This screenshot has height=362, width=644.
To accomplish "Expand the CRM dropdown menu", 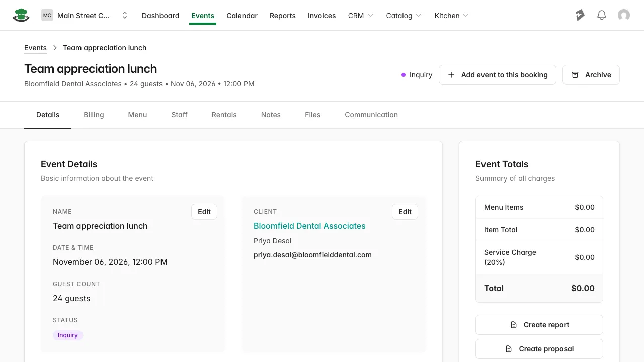I will pos(361,16).
